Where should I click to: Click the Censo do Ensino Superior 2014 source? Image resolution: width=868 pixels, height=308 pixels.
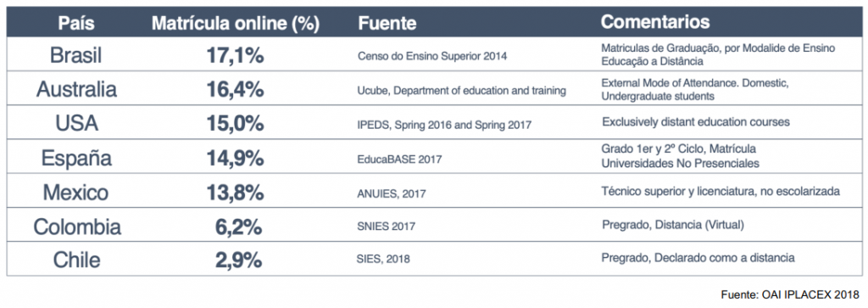pos(431,55)
